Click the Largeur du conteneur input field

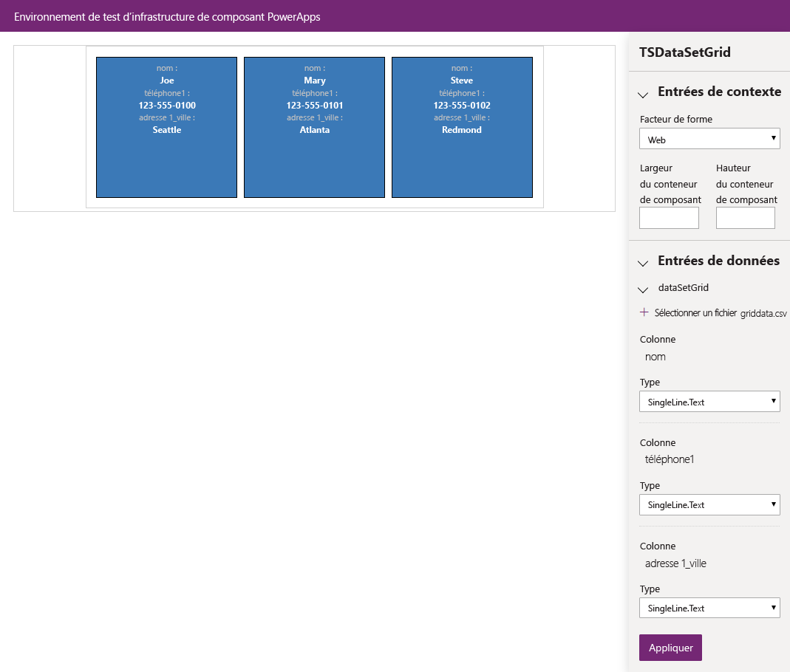click(669, 217)
